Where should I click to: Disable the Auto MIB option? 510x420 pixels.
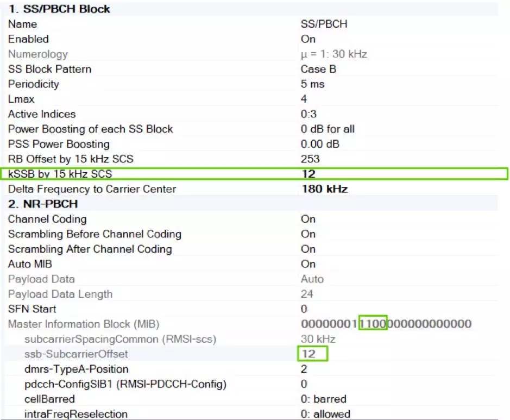point(308,264)
